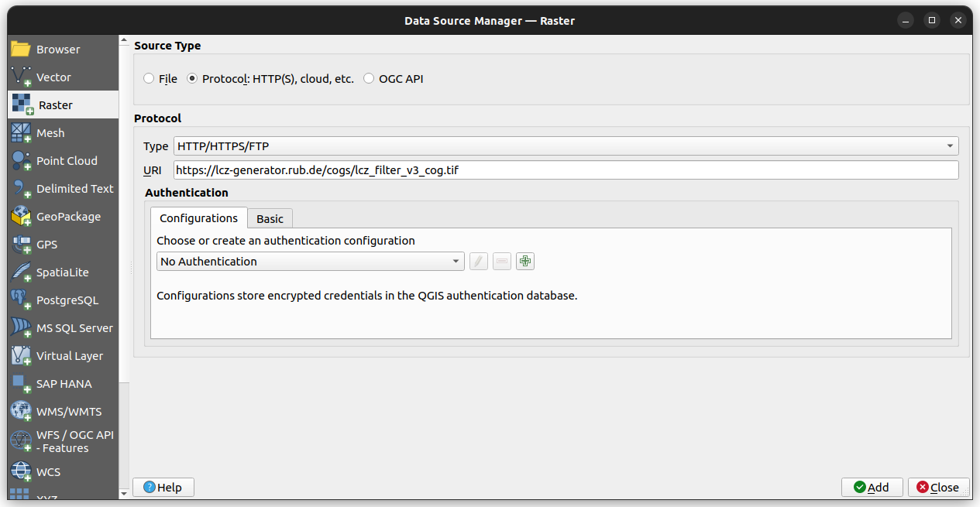Image resolution: width=980 pixels, height=507 pixels.
Task: Open the PostgreSQL elephant icon
Action: 21,300
